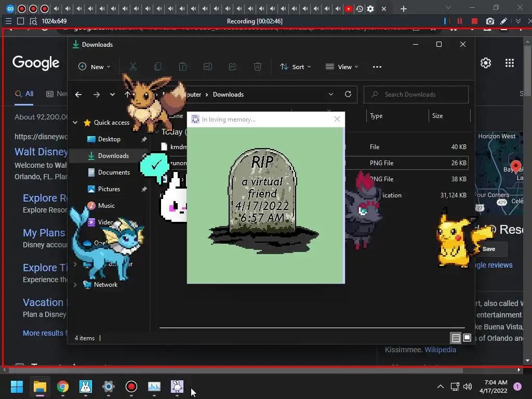Viewport: 532px width, 399px height.
Task: Open the Windows Start menu
Action: (17, 387)
